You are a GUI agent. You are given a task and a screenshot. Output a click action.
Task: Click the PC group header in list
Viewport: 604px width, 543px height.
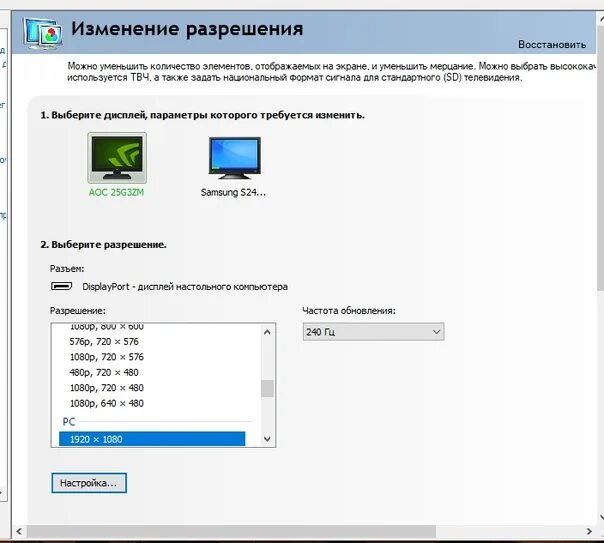point(69,422)
